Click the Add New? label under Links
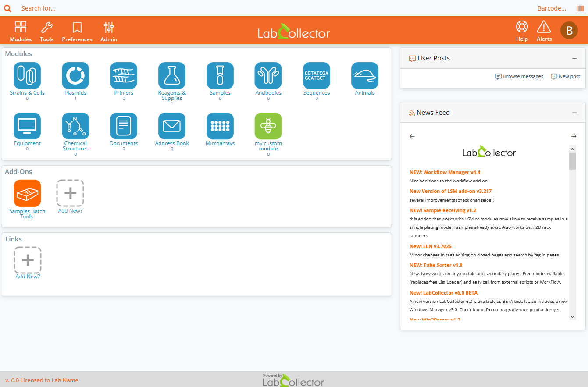Image resolution: width=588 pixels, height=387 pixels. coord(28,277)
